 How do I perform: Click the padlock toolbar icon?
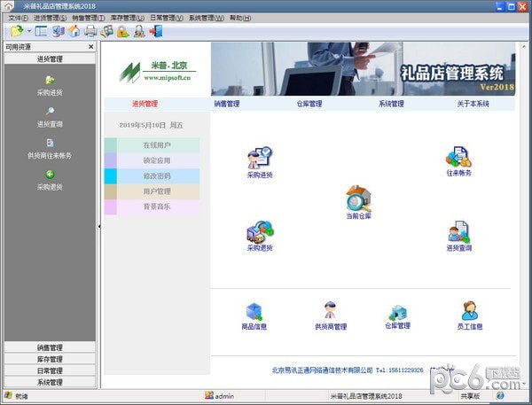[123, 32]
